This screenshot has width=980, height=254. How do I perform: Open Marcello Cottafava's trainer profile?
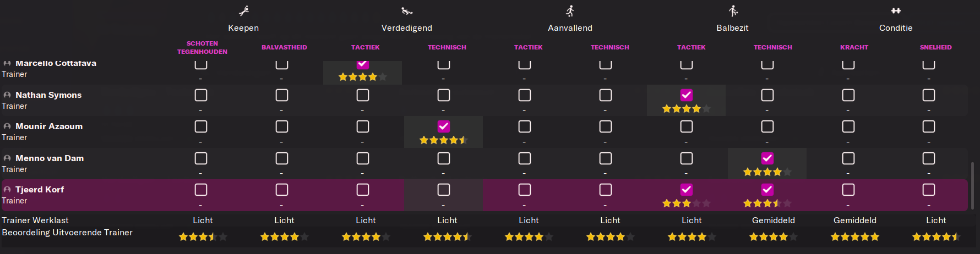(x=56, y=64)
